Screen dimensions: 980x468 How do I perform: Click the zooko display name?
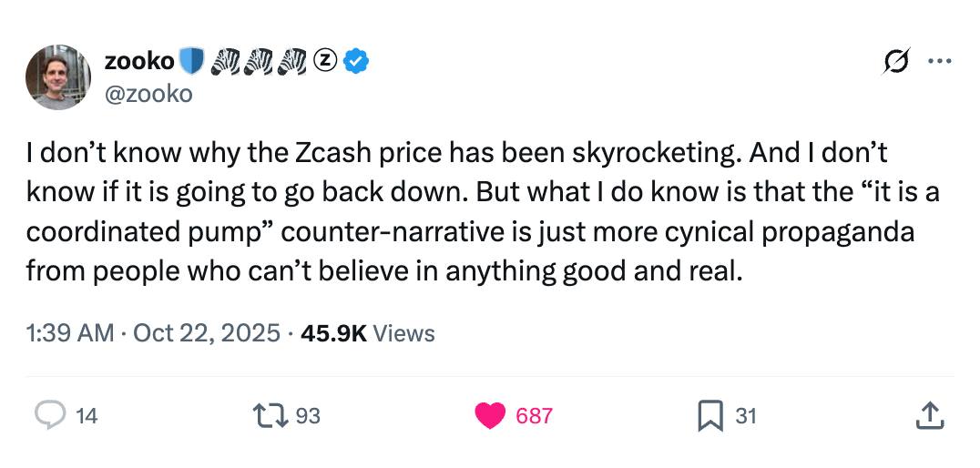139,61
